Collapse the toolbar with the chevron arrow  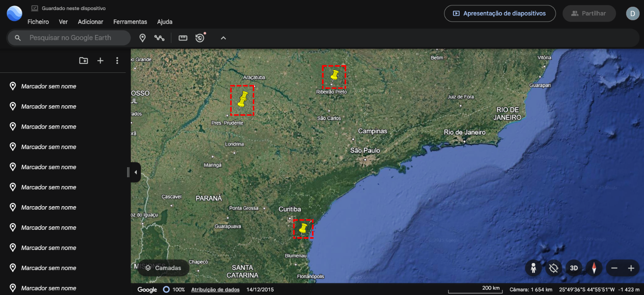(223, 38)
